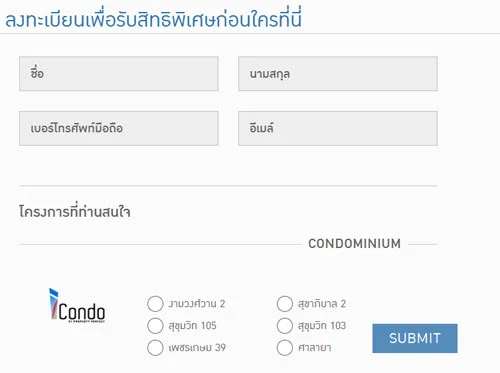
Task: Click the งามวงศ์วาน 2 label text
Action: click(197, 304)
